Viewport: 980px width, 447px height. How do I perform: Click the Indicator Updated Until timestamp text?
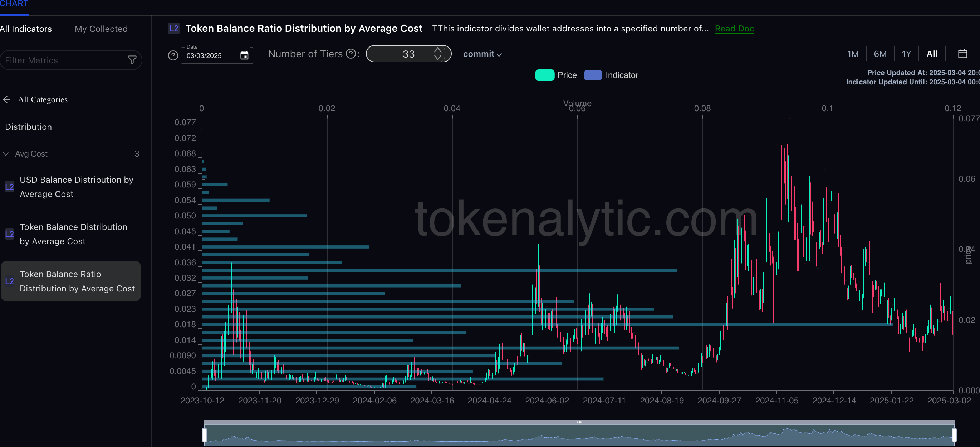[x=913, y=82]
